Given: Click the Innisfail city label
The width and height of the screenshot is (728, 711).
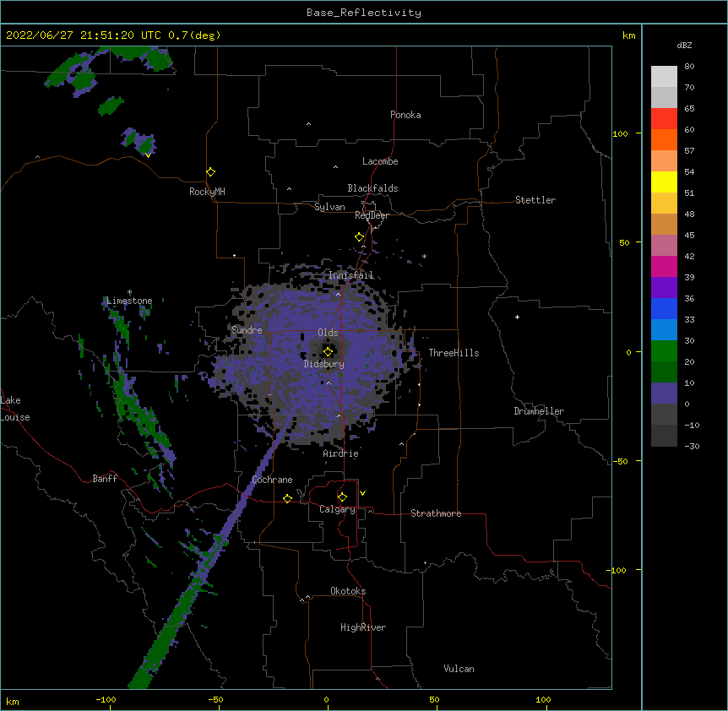Looking at the screenshot, I should point(351,275).
